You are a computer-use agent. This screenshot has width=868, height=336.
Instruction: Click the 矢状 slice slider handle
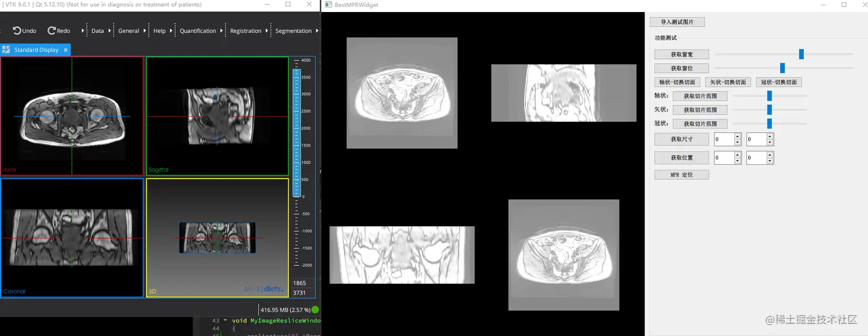click(x=769, y=110)
